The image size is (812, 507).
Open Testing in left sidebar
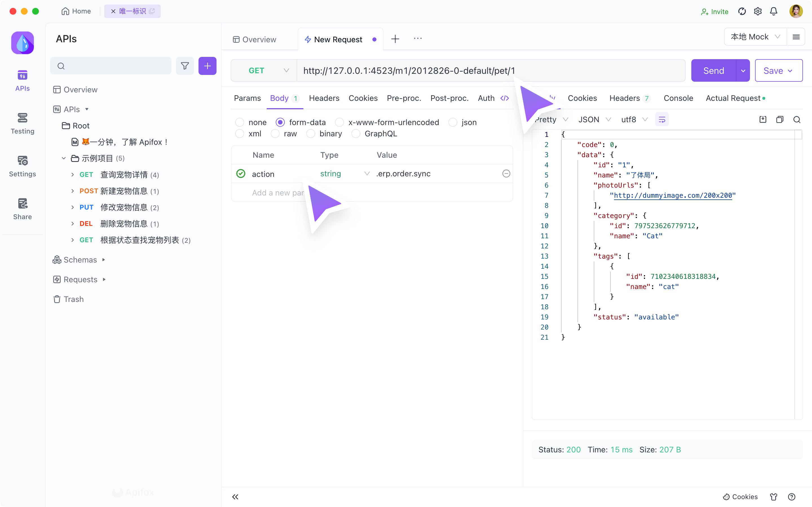click(x=23, y=123)
